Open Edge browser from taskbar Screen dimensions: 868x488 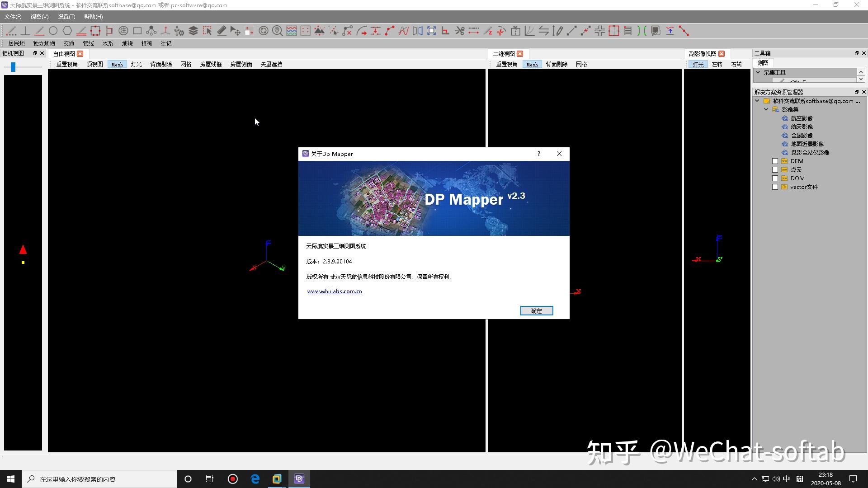pyautogui.click(x=255, y=479)
